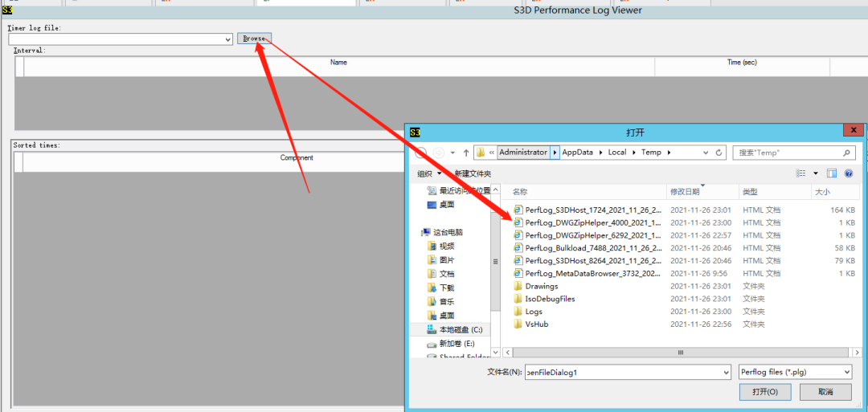Click the Logs folder icon

pyautogui.click(x=518, y=312)
